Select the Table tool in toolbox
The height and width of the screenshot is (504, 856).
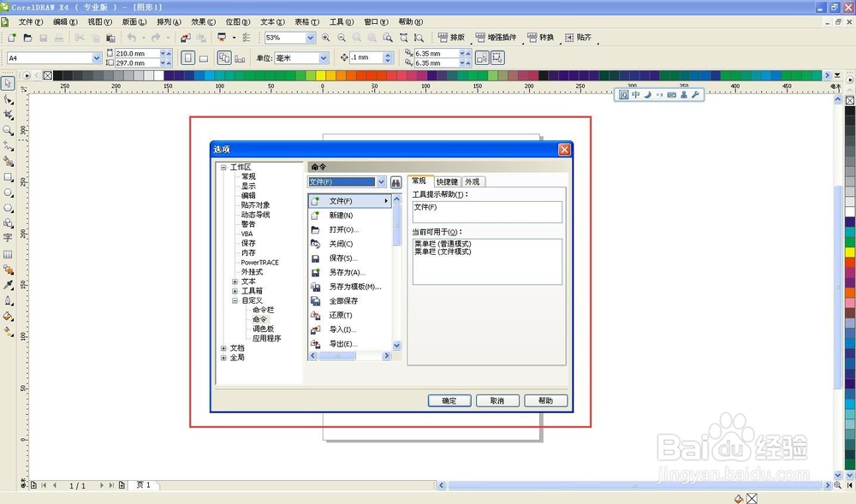[x=8, y=254]
